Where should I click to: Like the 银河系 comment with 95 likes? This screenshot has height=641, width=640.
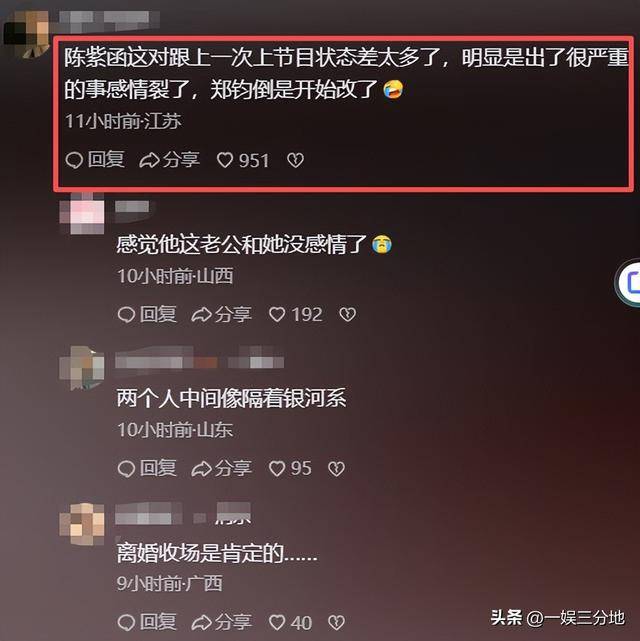pyautogui.click(x=290, y=468)
